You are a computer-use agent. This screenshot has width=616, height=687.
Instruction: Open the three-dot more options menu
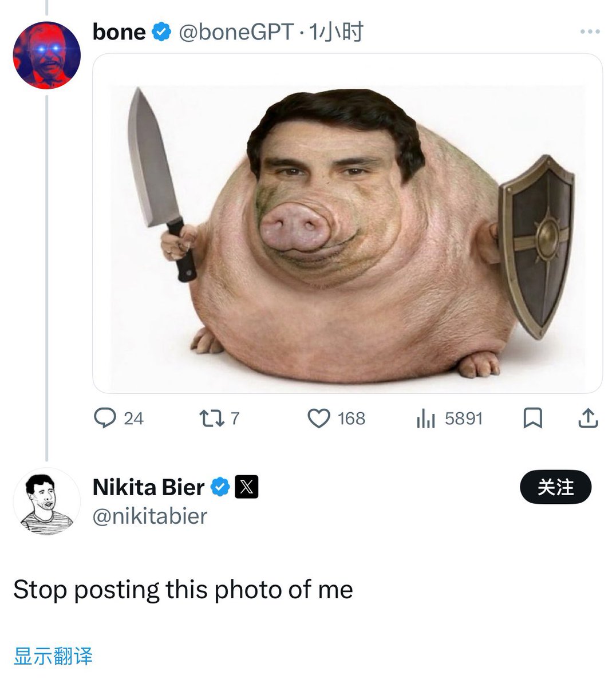590,32
